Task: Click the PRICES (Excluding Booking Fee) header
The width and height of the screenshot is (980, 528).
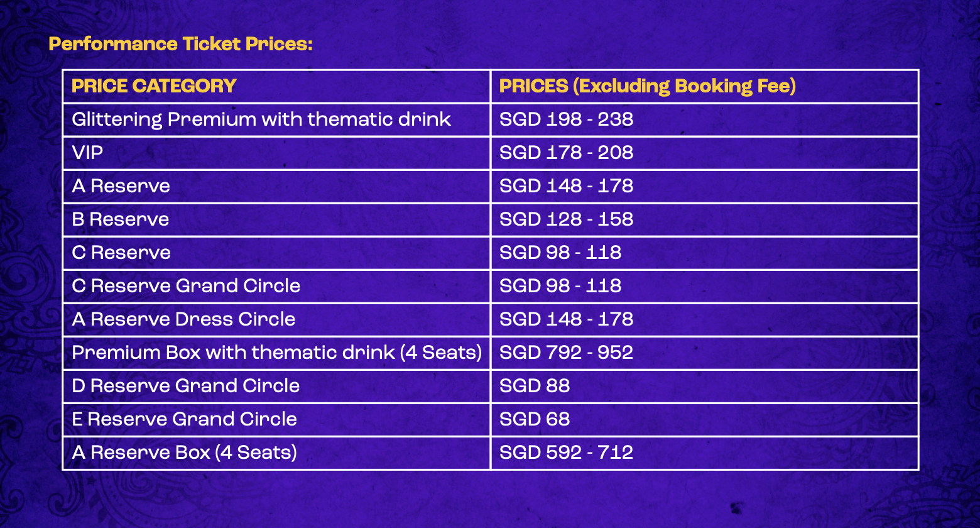Action: [647, 86]
